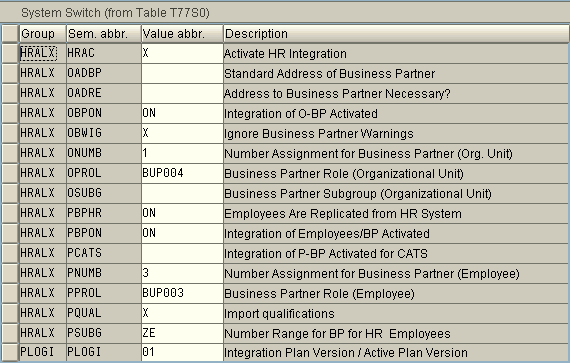Viewport: 570px width, 363px height.
Task: Click the empty value field for PCATS
Action: click(x=182, y=253)
